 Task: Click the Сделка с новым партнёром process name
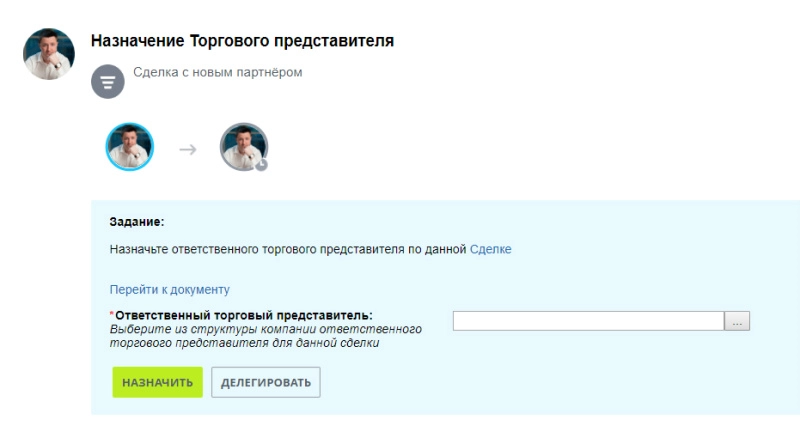point(217,72)
